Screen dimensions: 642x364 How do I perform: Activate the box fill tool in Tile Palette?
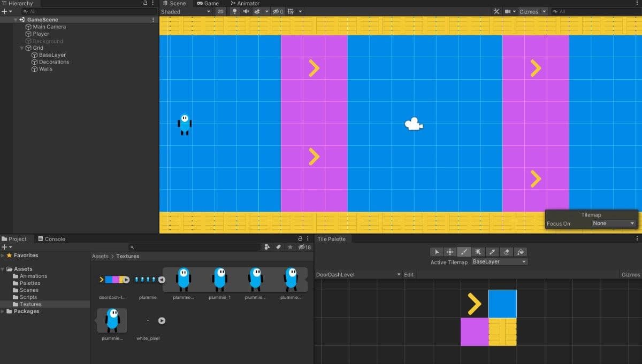[478, 252]
